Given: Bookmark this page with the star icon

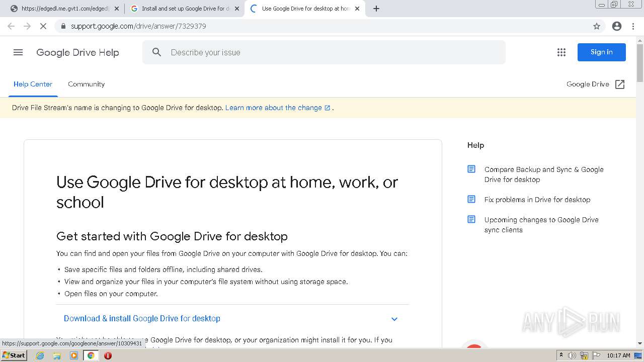Looking at the screenshot, I should point(597,26).
